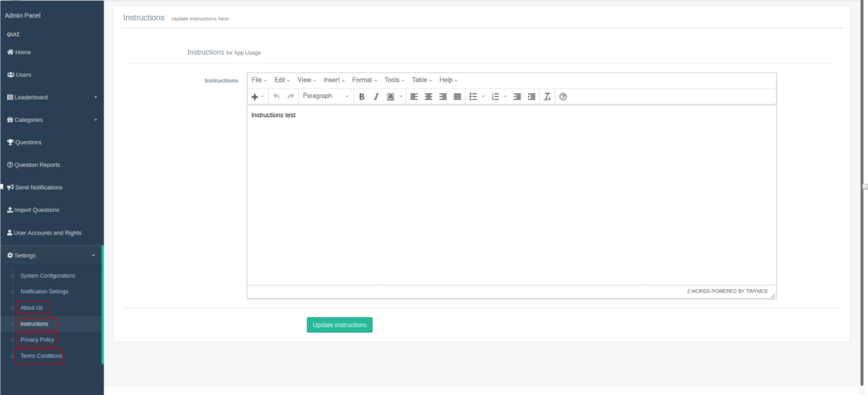
Task: Click the Update instructions button
Action: [x=339, y=325]
